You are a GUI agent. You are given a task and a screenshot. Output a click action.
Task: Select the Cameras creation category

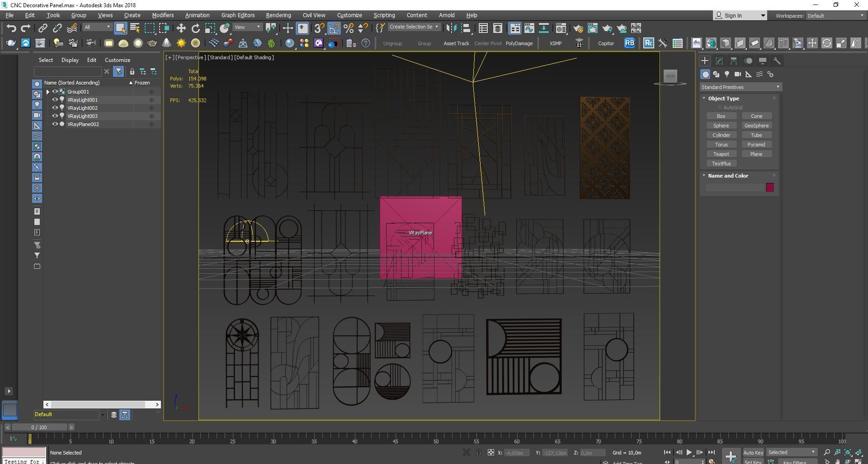(738, 74)
